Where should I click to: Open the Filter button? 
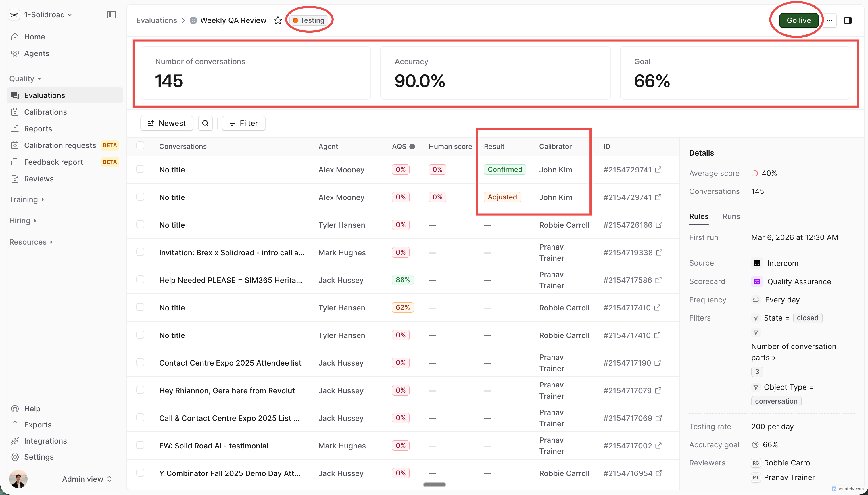pyautogui.click(x=243, y=123)
